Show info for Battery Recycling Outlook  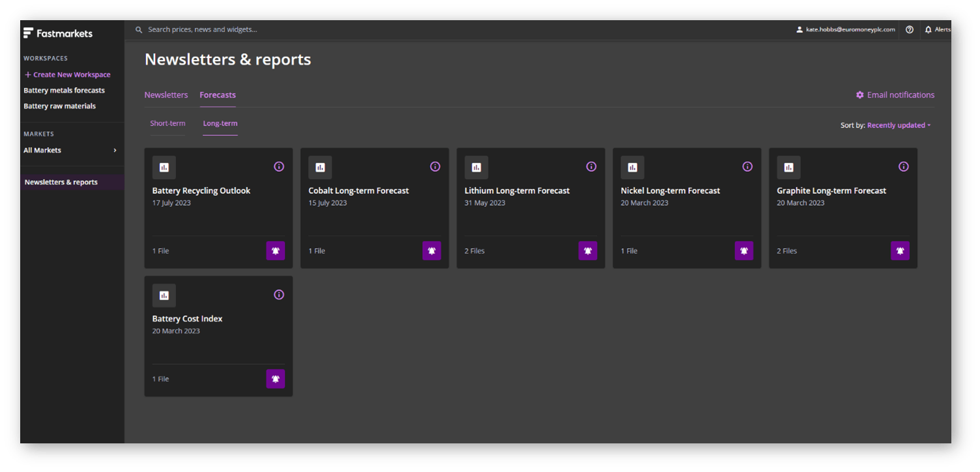coord(279,167)
